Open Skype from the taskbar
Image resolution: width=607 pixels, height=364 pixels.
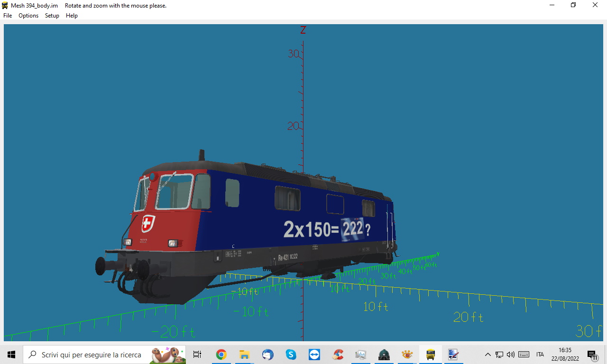point(291,355)
